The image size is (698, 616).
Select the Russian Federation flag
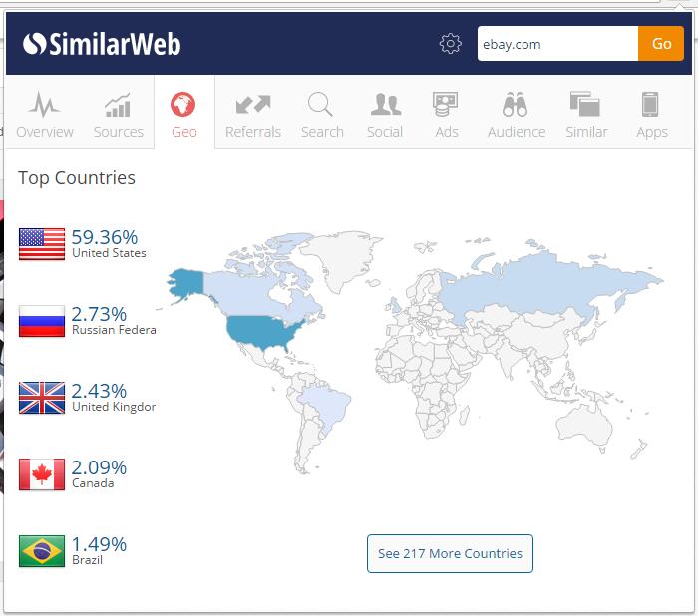point(42,321)
